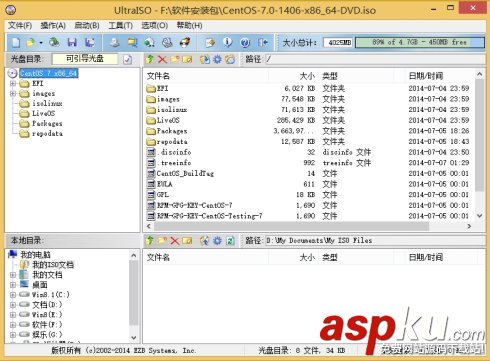Screen dimensions: 490x361
Task: Click Add files icon in local pane toolbar
Action: click(x=205, y=240)
